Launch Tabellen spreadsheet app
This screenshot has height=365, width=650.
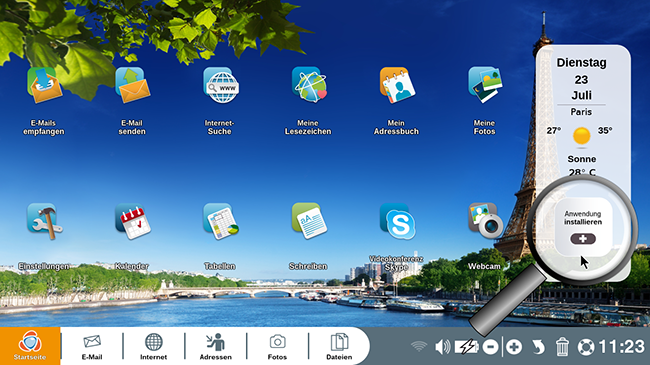pos(221,221)
